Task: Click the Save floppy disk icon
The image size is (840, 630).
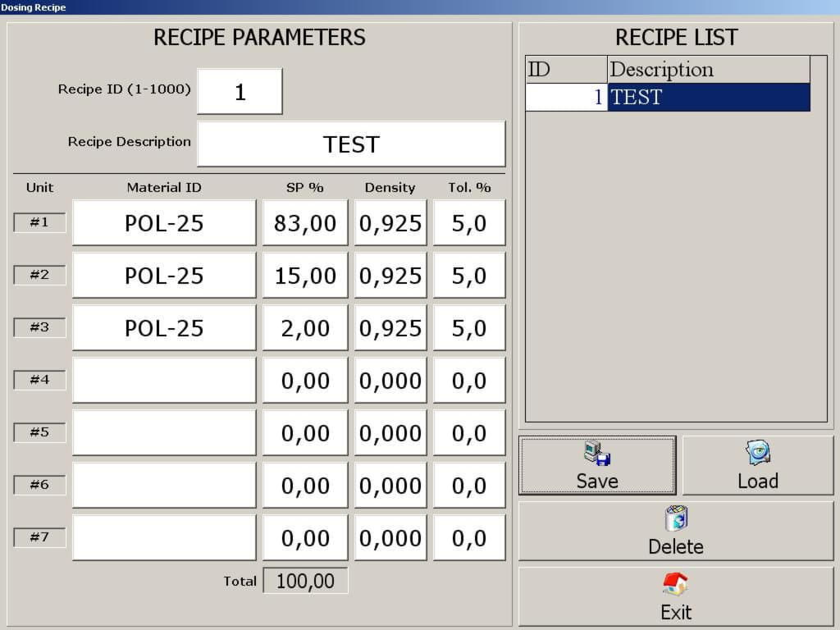Action: click(x=597, y=454)
